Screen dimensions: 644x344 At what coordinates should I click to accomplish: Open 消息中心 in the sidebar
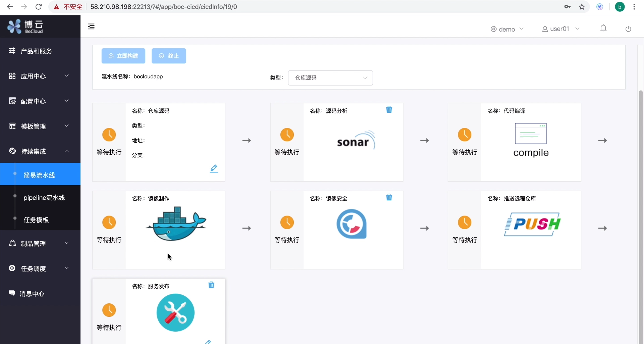(x=40, y=294)
